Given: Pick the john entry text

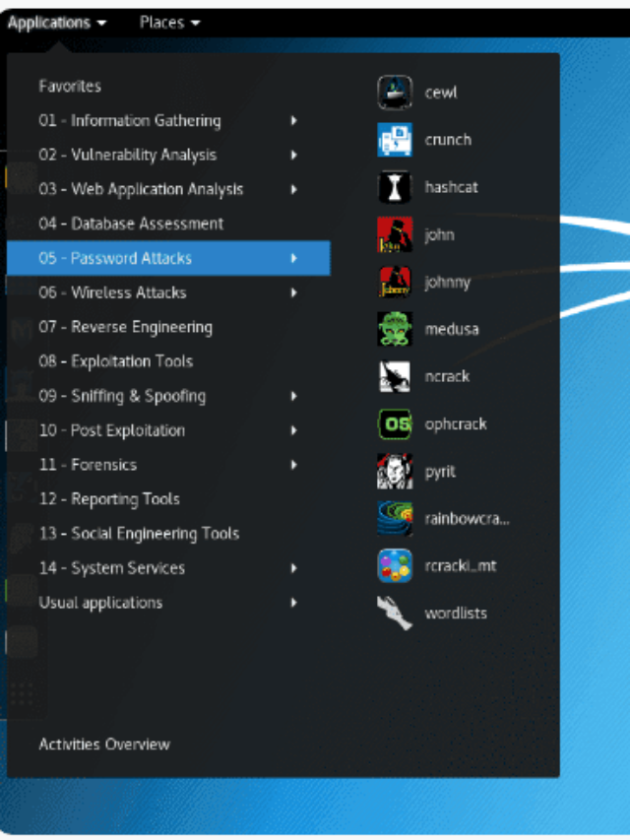Looking at the screenshot, I should pyautogui.click(x=439, y=235).
